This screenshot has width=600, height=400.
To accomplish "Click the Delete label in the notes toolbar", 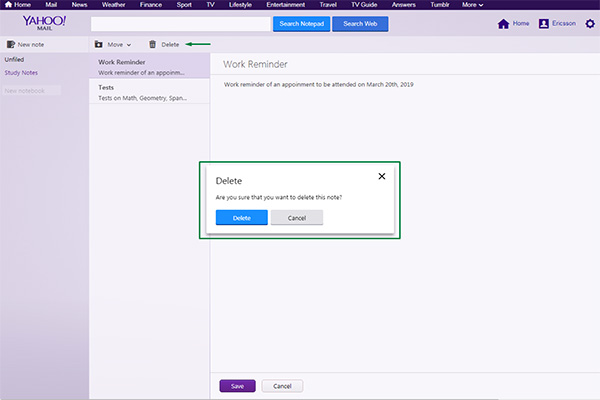I will tap(170, 44).
